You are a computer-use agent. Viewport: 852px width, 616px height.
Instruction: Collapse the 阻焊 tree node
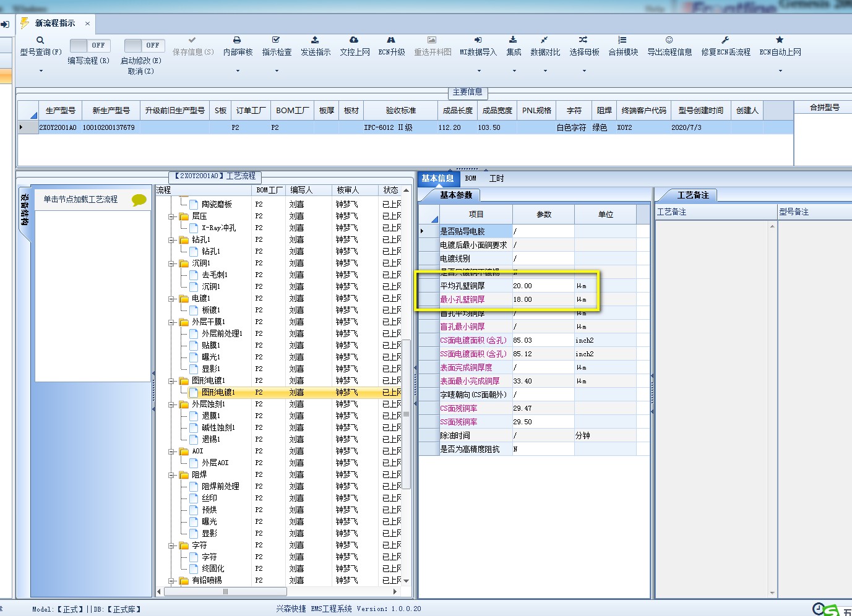(x=171, y=475)
